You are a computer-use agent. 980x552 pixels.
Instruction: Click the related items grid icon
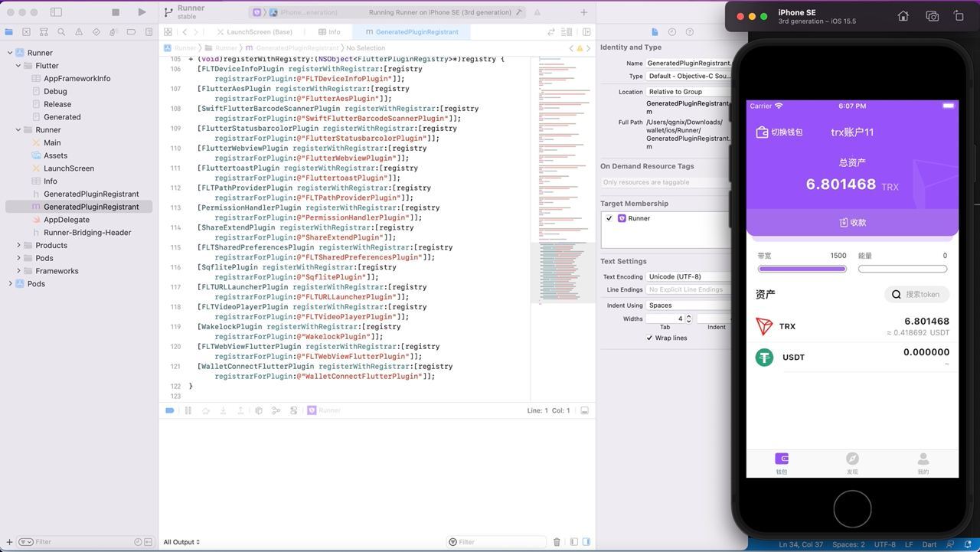(x=168, y=32)
